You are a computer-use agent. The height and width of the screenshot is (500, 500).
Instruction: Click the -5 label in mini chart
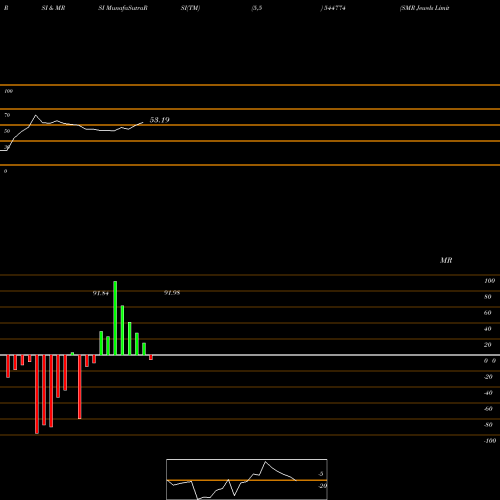click(321, 474)
